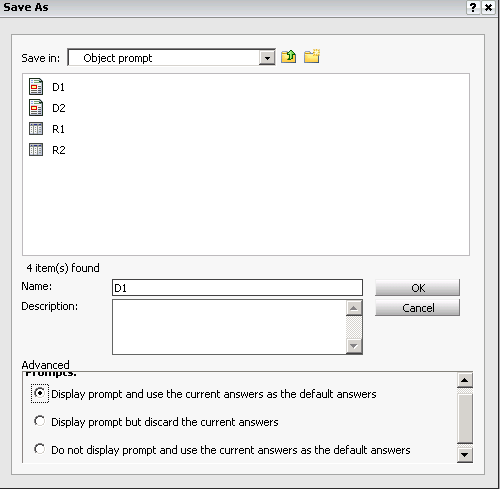Close the Save As dialog
The width and height of the screenshot is (500, 489).
pyautogui.click(x=488, y=7)
